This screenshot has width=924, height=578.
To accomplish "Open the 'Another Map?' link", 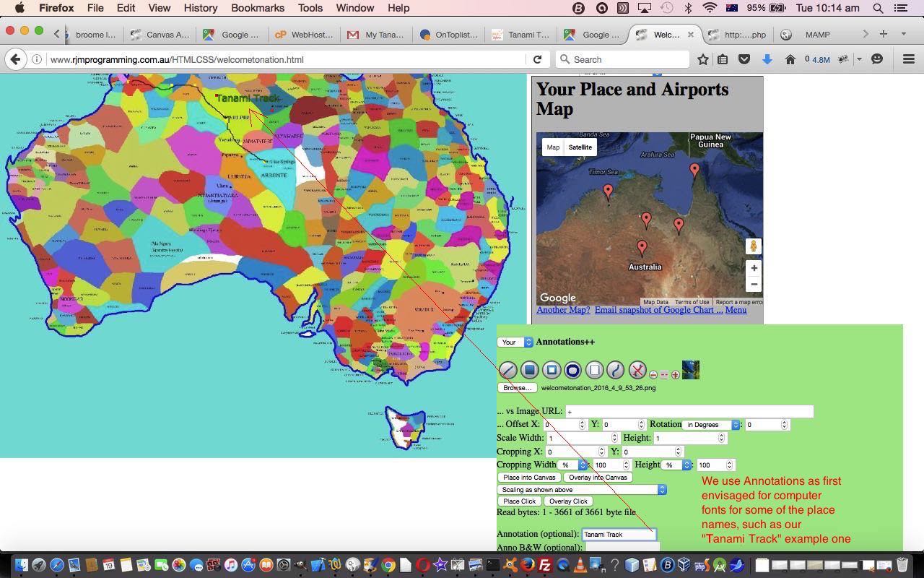I will [563, 310].
